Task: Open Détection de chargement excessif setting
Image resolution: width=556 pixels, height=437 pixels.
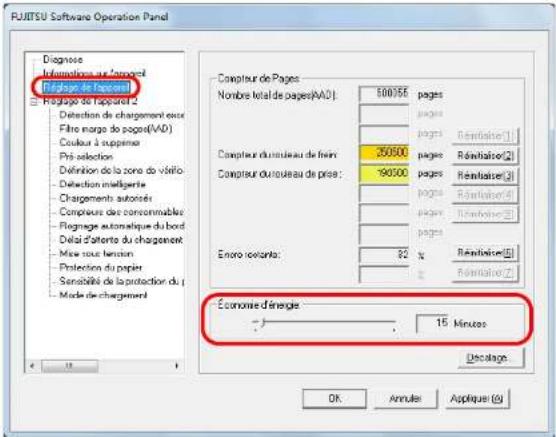Action: click(x=121, y=115)
